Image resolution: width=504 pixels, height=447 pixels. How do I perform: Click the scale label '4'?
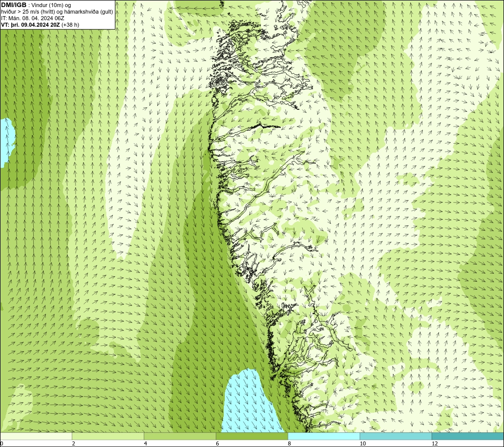146,444
